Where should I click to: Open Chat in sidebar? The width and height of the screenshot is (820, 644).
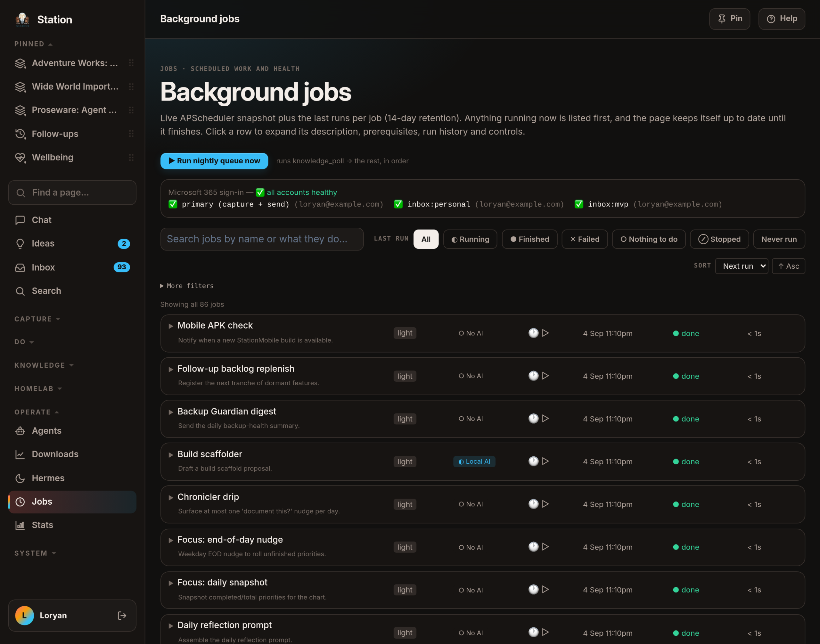pos(72,220)
